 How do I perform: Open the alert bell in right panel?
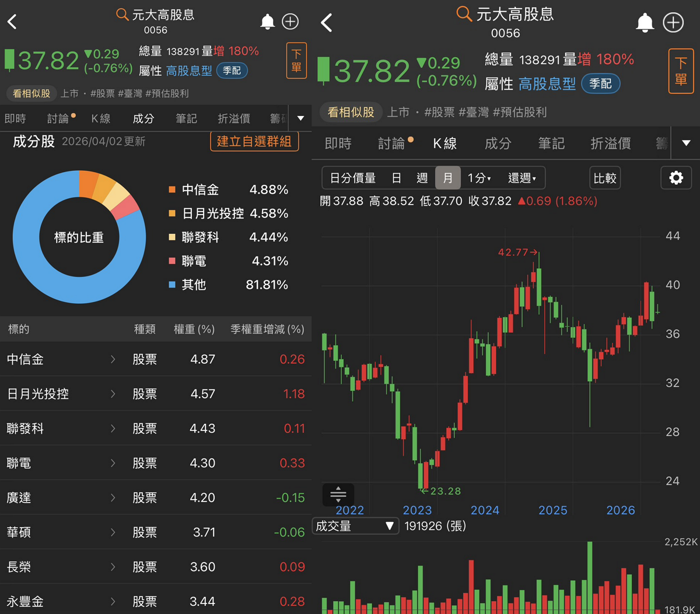645,23
